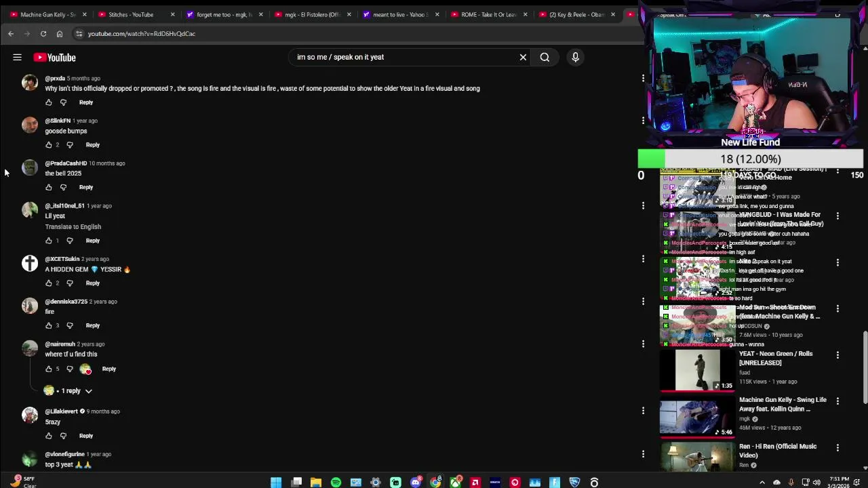Go to the YouTube home logo
Viewport: 868px width, 488px height.
click(x=54, y=58)
